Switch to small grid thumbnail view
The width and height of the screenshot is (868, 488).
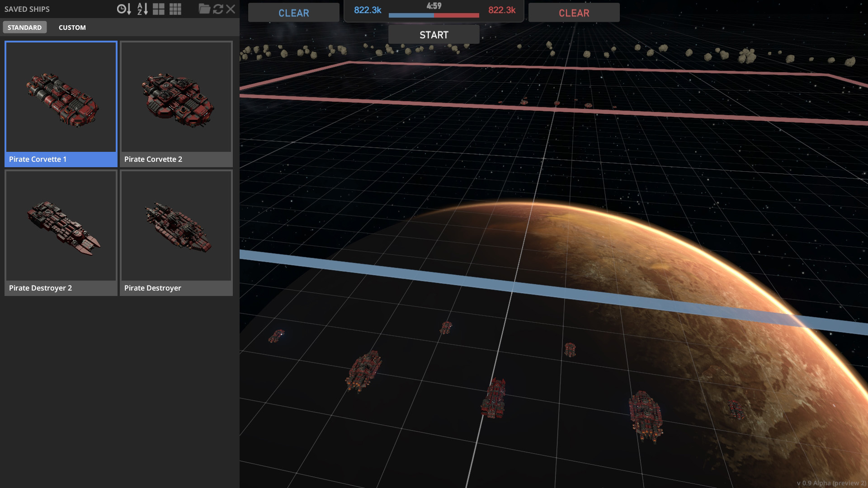(175, 9)
